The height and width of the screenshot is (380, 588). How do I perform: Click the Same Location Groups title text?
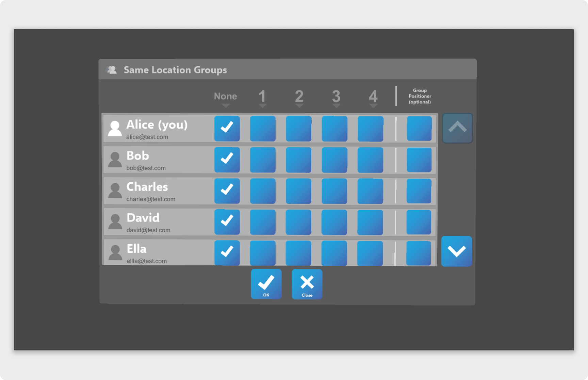pyautogui.click(x=175, y=70)
